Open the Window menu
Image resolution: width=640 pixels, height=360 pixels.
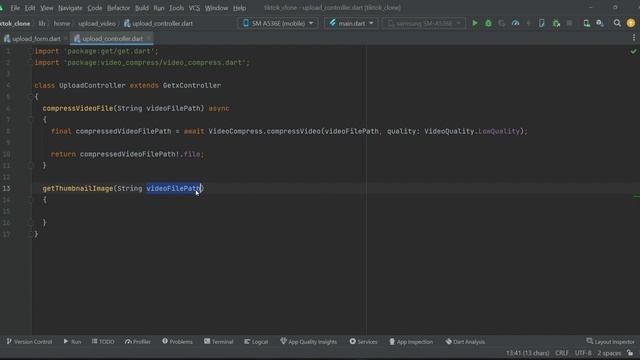[x=216, y=8]
